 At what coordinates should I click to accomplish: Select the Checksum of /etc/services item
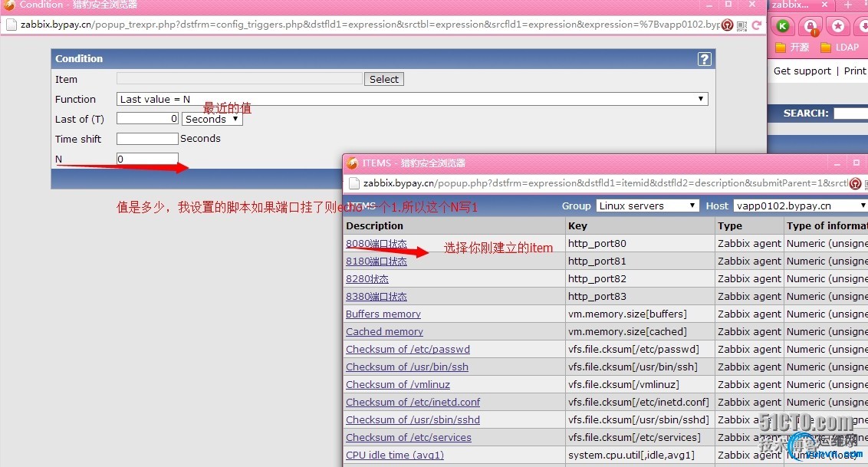[409, 438]
